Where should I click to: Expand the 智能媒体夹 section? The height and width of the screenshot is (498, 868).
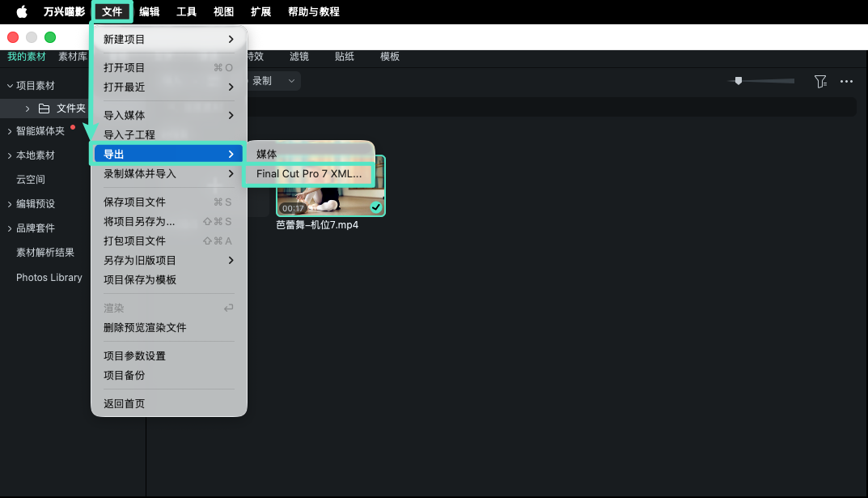pos(10,131)
